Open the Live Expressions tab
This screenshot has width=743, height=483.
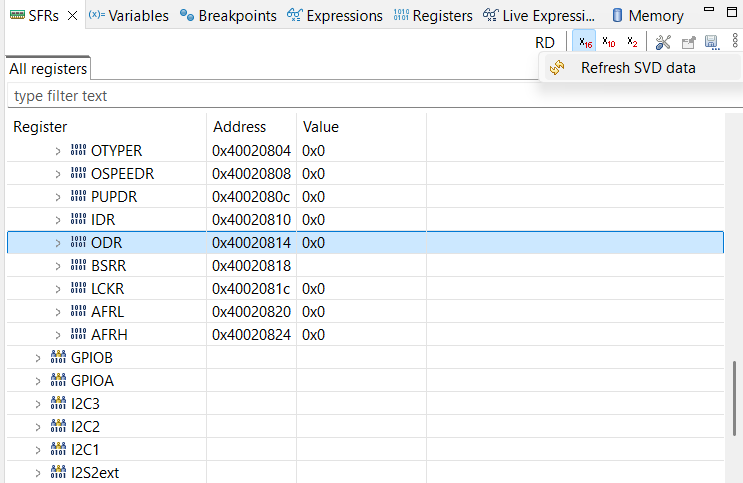[539, 16]
